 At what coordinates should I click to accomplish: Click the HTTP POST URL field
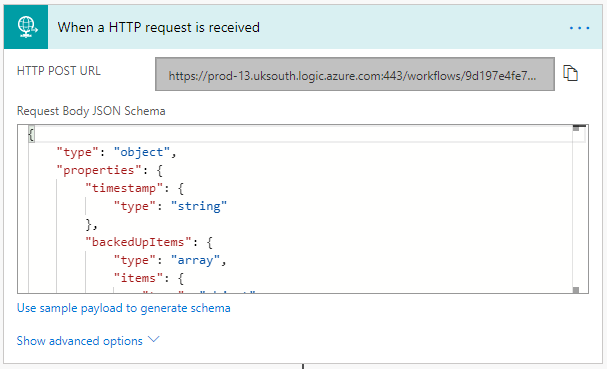pos(355,74)
